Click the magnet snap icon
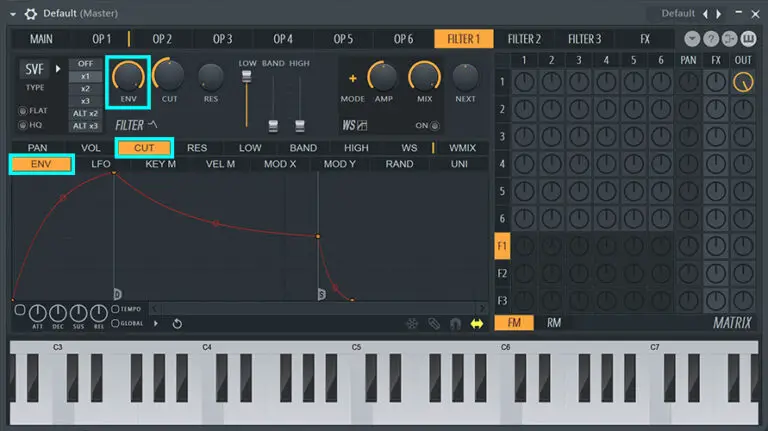The height and width of the screenshot is (431, 768). (x=455, y=323)
